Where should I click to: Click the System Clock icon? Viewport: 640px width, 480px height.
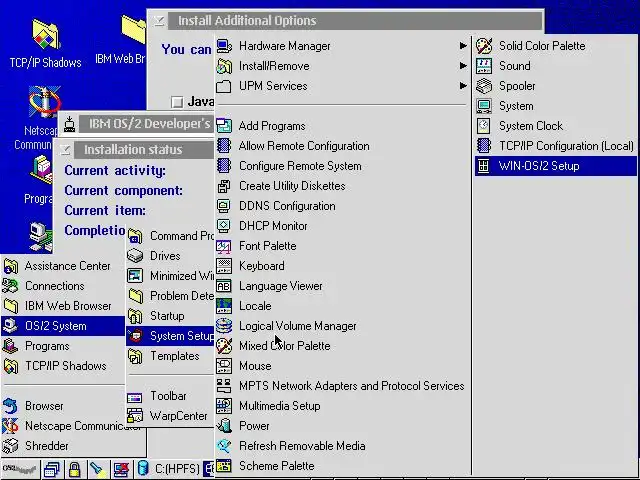(484, 126)
